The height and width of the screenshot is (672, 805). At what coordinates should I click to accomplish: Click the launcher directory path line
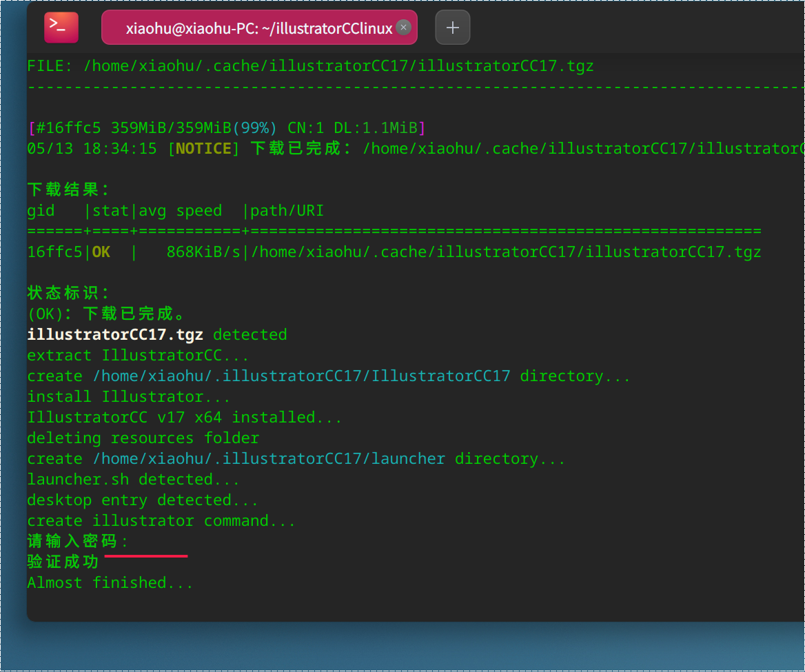(296, 458)
